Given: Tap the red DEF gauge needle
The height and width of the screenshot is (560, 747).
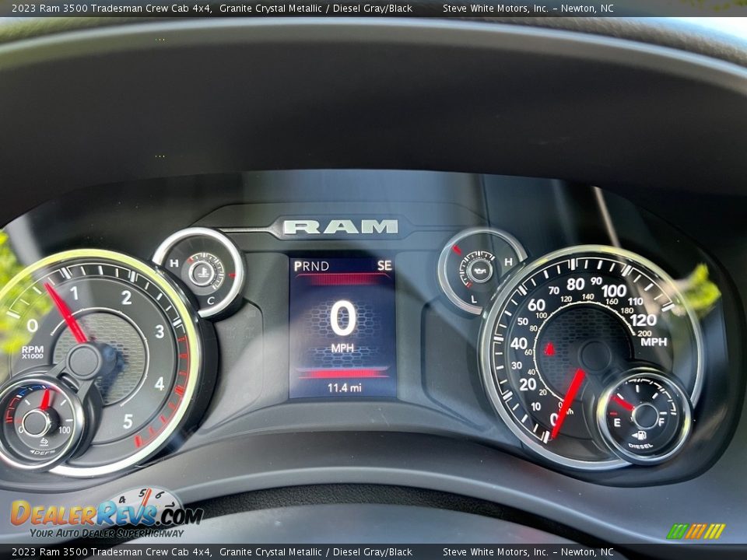Looking at the screenshot, I should [x=45, y=399].
